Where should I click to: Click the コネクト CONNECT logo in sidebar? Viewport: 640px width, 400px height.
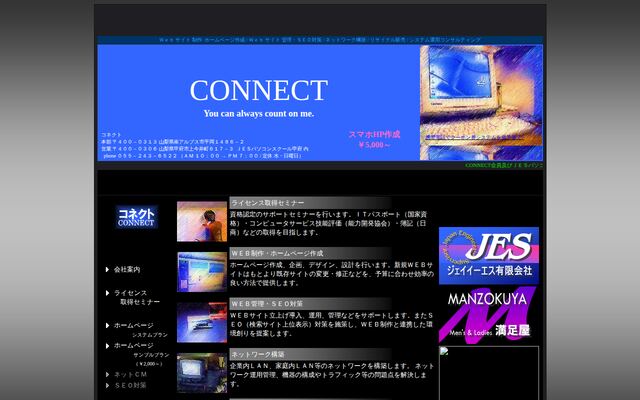(136, 217)
